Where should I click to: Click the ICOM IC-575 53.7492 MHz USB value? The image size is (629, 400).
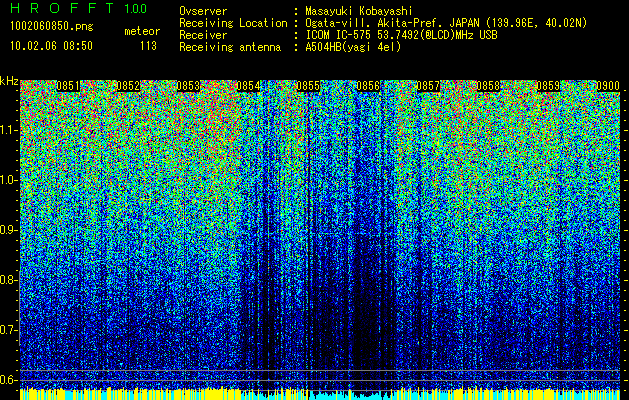click(401, 35)
